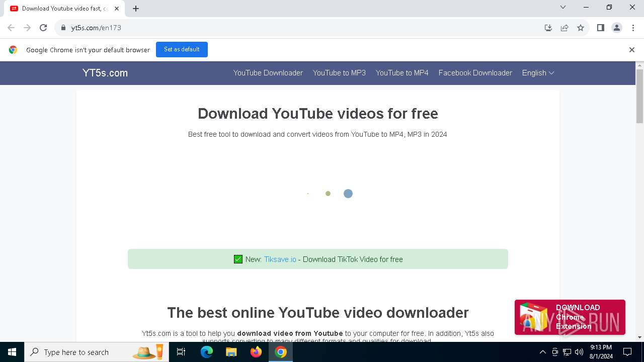
Task: Click the page vertical scrollbar thumb
Action: tap(639, 96)
